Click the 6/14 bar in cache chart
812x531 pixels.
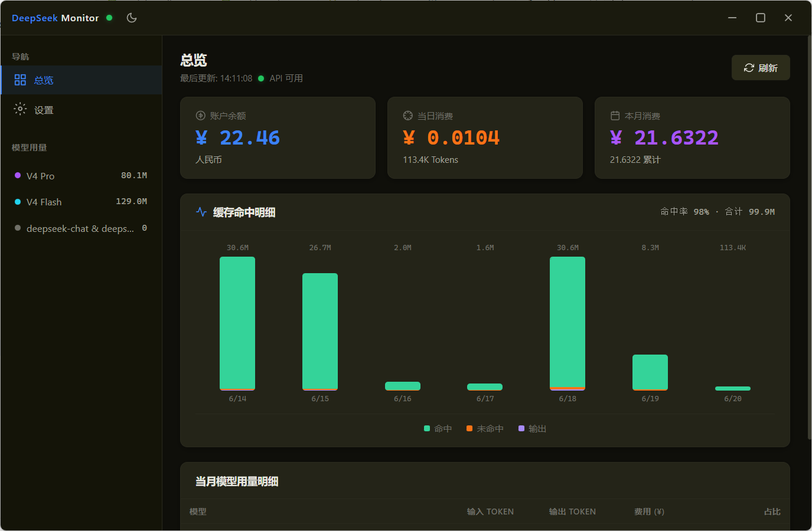click(x=237, y=323)
